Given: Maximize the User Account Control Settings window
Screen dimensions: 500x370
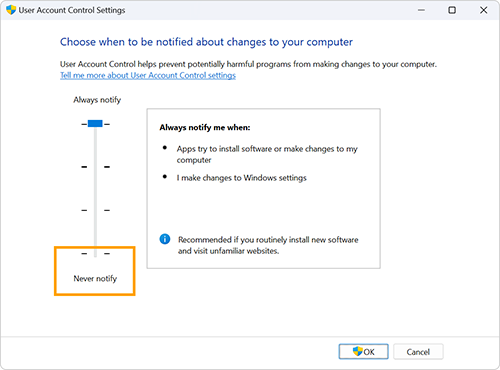Looking at the screenshot, I should pos(452,10).
